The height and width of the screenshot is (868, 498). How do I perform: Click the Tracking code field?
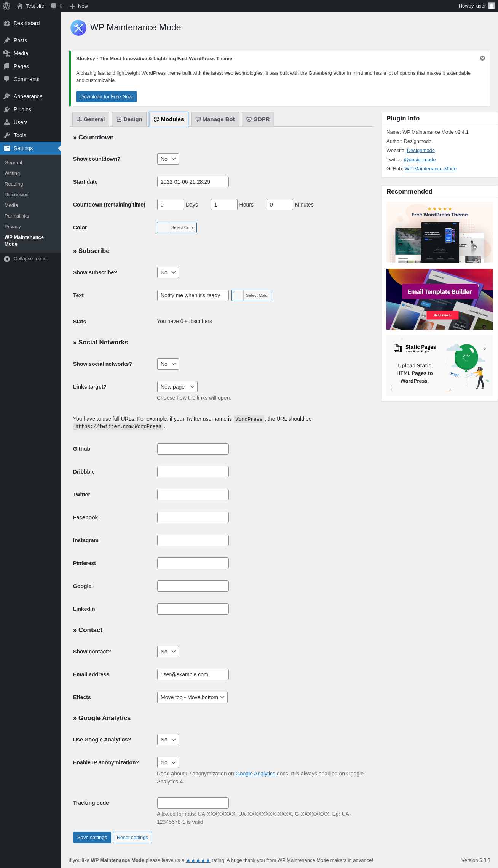click(x=193, y=803)
